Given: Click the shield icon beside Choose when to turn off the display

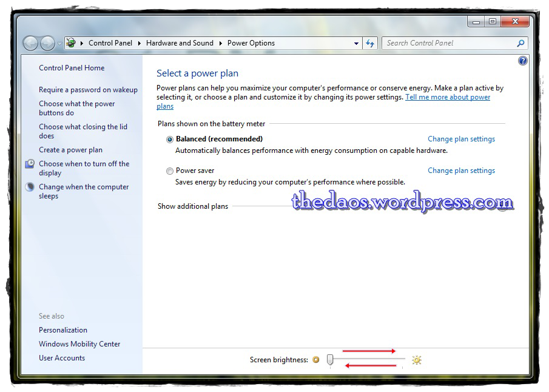Looking at the screenshot, I should [x=30, y=164].
